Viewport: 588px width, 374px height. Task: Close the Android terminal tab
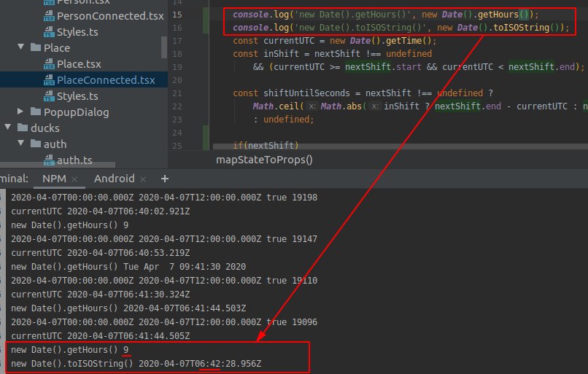click(142, 179)
